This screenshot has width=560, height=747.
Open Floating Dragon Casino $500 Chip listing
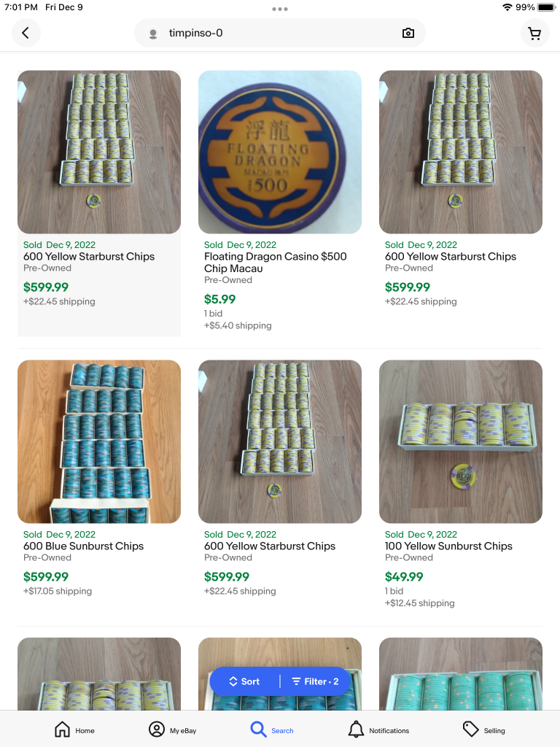pyautogui.click(x=275, y=263)
